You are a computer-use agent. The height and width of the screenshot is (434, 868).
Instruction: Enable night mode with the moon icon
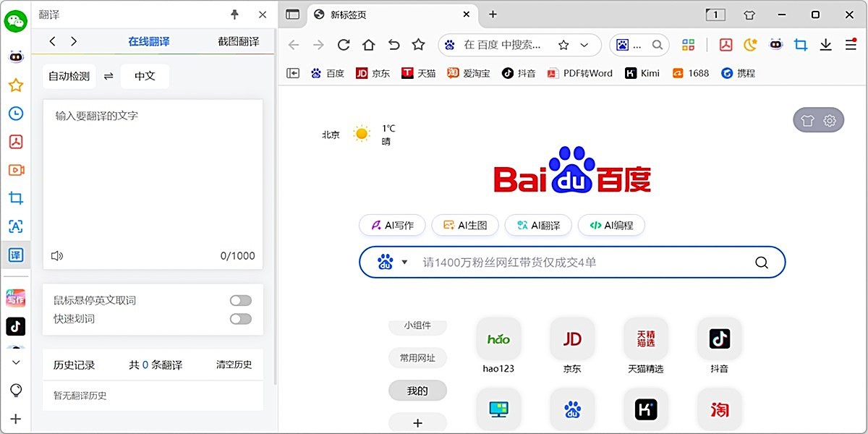(x=749, y=44)
